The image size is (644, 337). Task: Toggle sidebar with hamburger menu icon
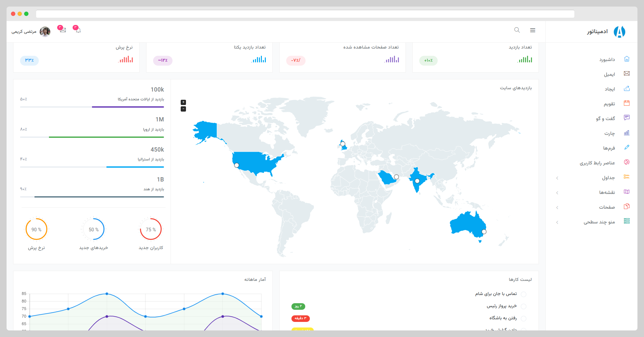click(533, 30)
